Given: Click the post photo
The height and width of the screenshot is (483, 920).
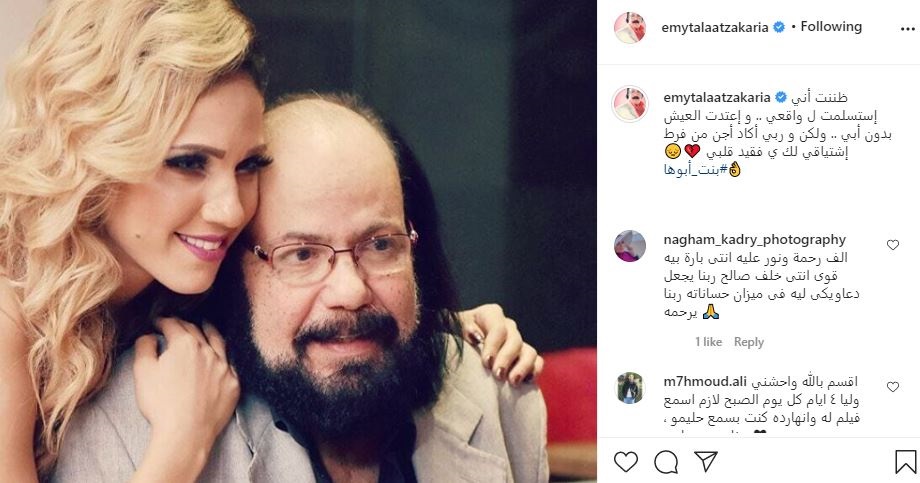Looking at the screenshot, I should (x=298, y=241).
